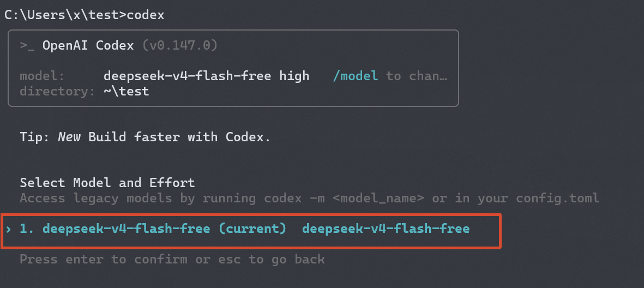This screenshot has height=288, width=644.
Task: Click the Select Model and Effort heading
Action: 107,182
